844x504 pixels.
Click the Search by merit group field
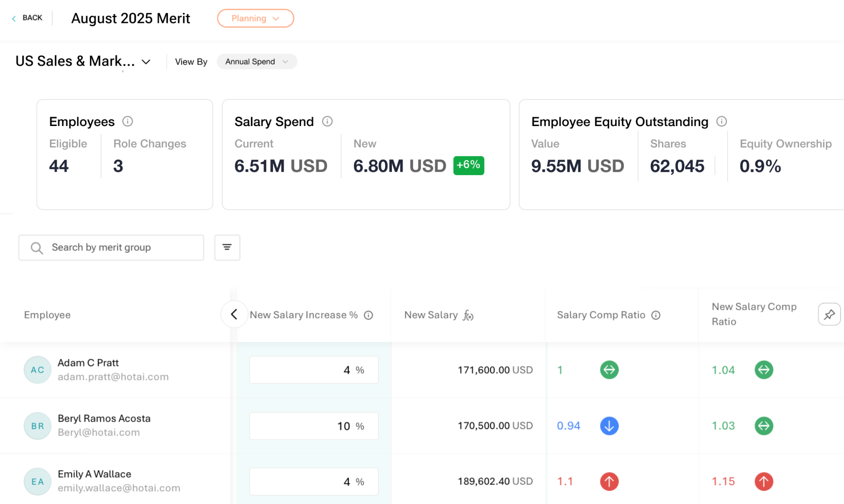pyautogui.click(x=111, y=248)
